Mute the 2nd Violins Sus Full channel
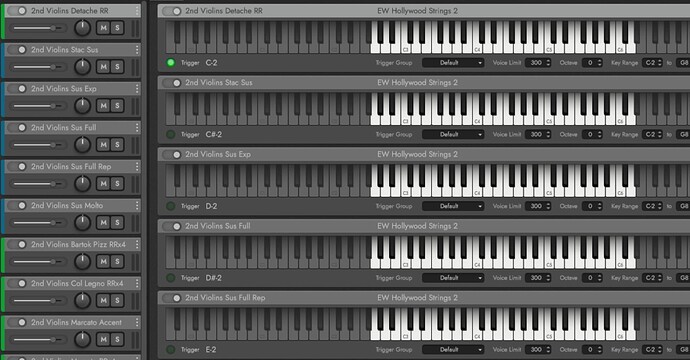Image resolution: width=690 pixels, height=360 pixels. tap(103, 145)
